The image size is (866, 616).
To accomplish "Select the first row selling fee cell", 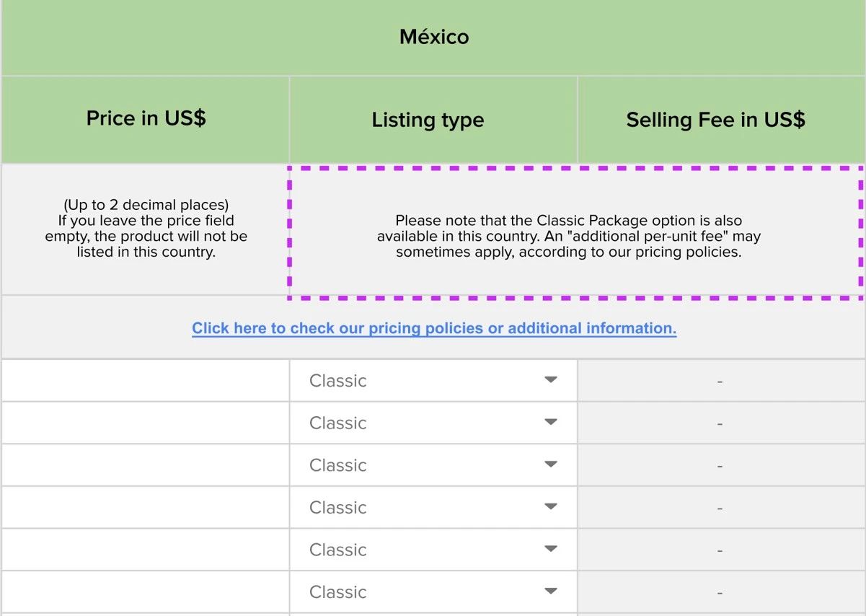I will pos(720,381).
